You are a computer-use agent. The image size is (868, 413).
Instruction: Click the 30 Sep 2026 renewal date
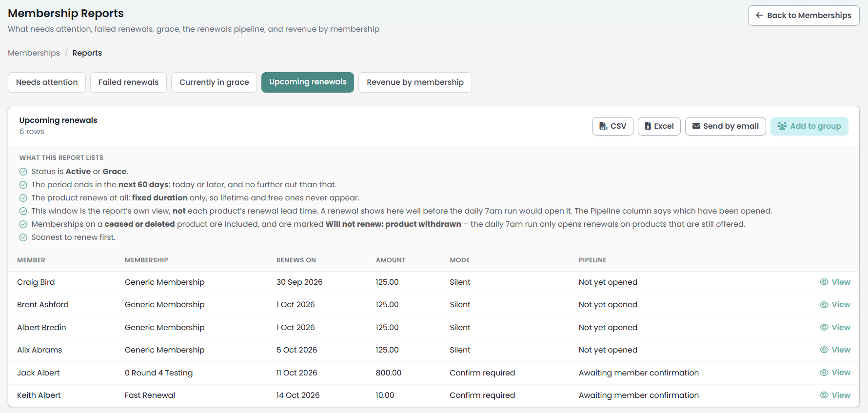point(299,282)
